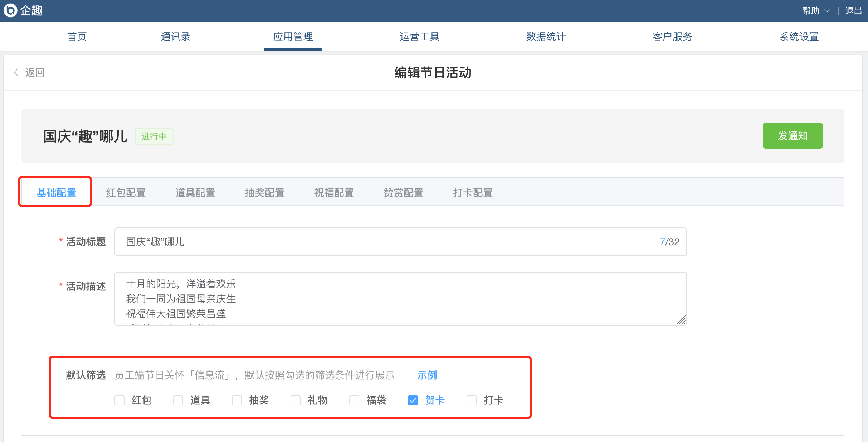Check the 红包 checkbox
Screen dimensions: 868x442
(120, 400)
